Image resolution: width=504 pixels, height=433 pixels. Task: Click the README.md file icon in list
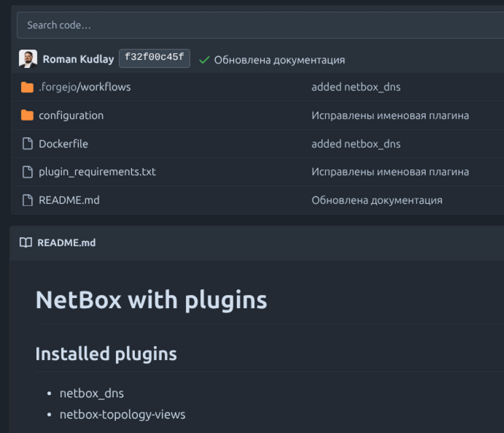coord(28,200)
